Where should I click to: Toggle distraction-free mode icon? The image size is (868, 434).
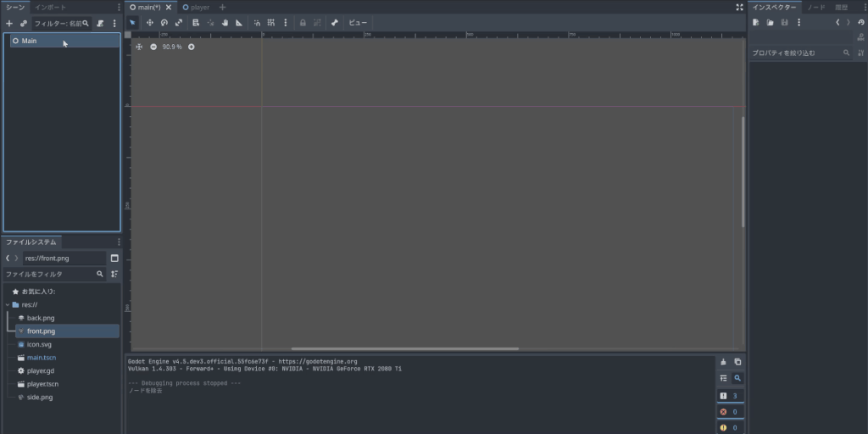pyautogui.click(x=739, y=7)
